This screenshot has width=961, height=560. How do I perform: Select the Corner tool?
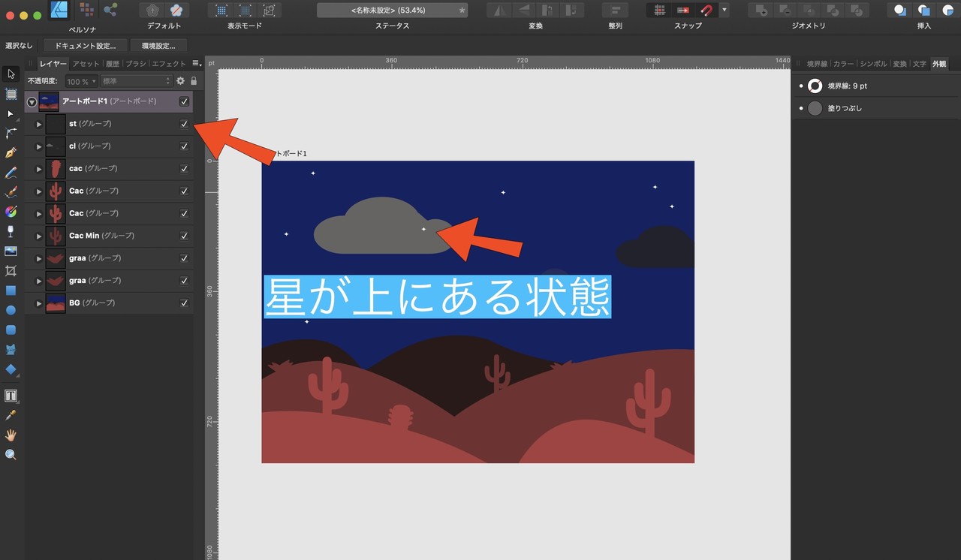(11, 134)
